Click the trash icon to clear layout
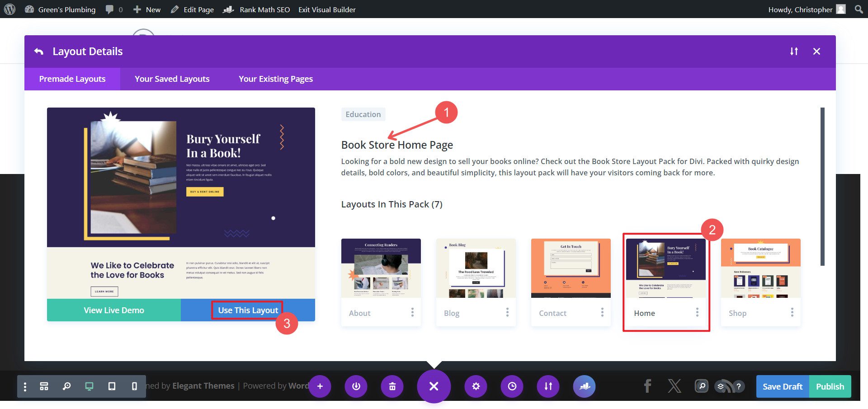The height and width of the screenshot is (409, 868). [392, 386]
